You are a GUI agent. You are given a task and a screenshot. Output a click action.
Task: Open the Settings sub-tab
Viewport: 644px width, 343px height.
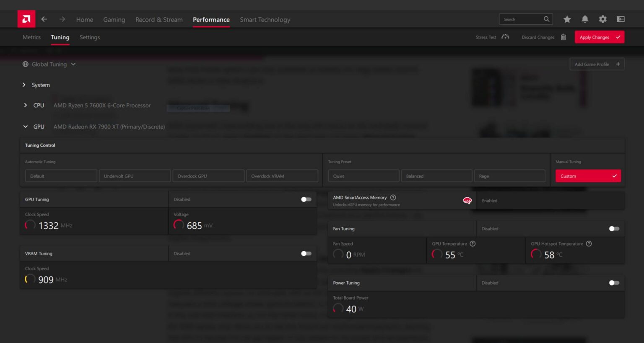pyautogui.click(x=90, y=37)
